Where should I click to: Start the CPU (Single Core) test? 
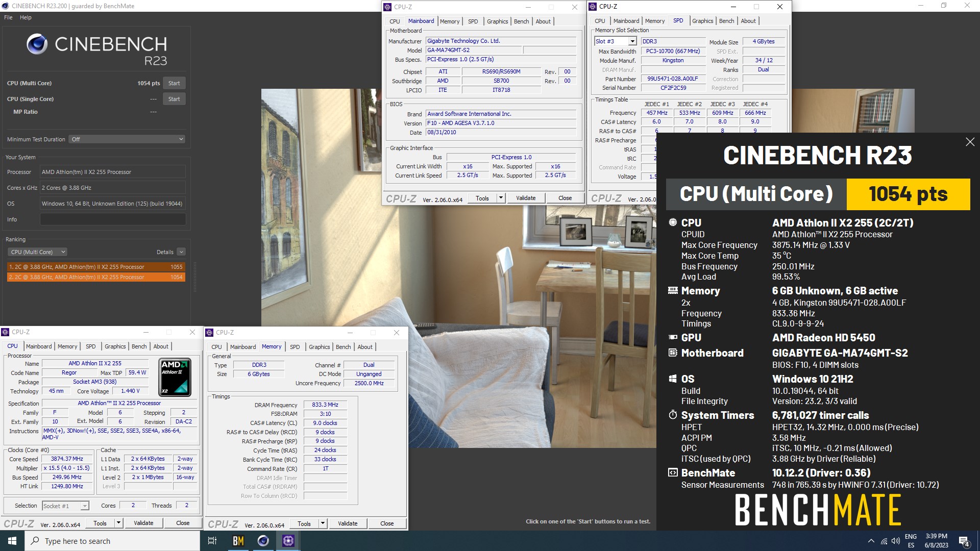point(174,99)
